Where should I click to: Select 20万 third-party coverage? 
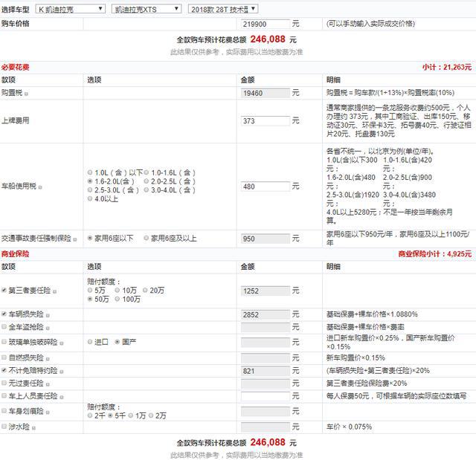[x=145, y=290]
